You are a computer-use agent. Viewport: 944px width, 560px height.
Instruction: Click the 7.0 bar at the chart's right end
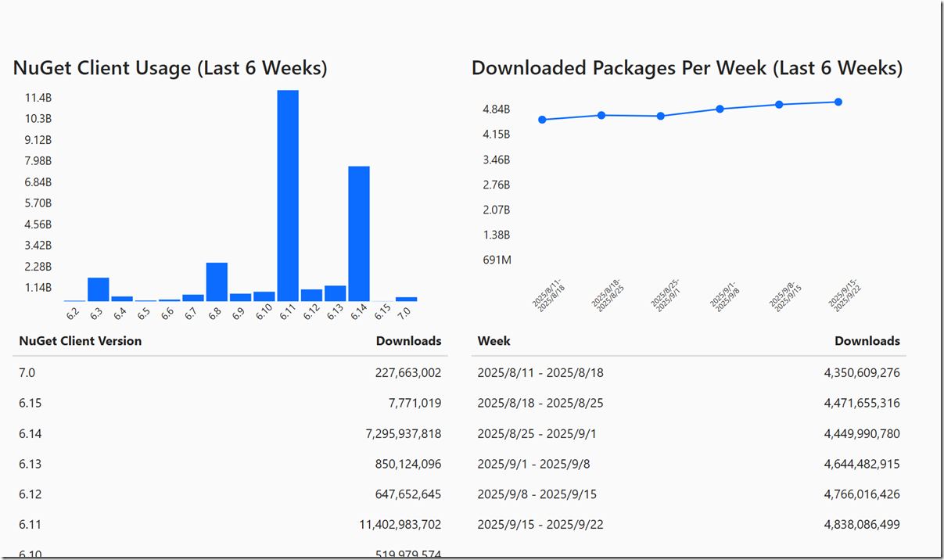[406, 299]
